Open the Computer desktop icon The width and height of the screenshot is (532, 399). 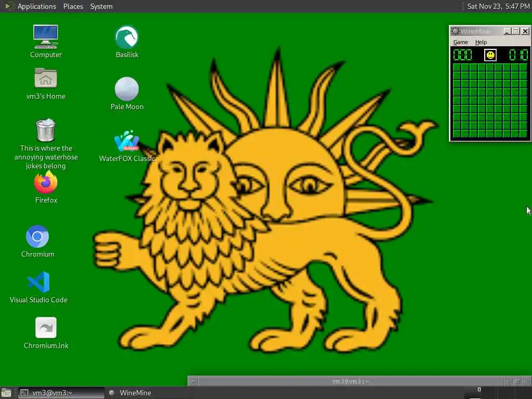tap(46, 37)
